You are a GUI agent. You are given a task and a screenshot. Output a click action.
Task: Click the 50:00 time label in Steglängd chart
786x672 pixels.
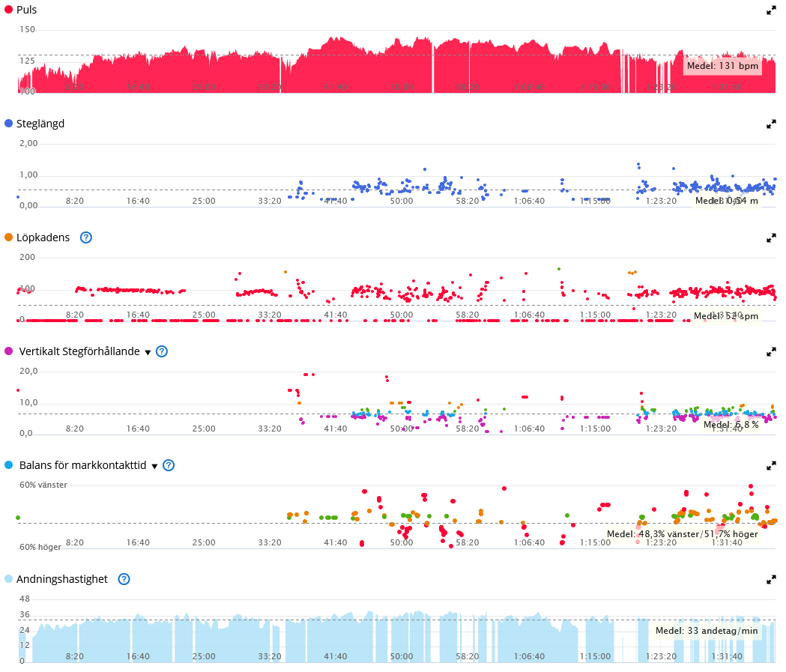(x=402, y=201)
